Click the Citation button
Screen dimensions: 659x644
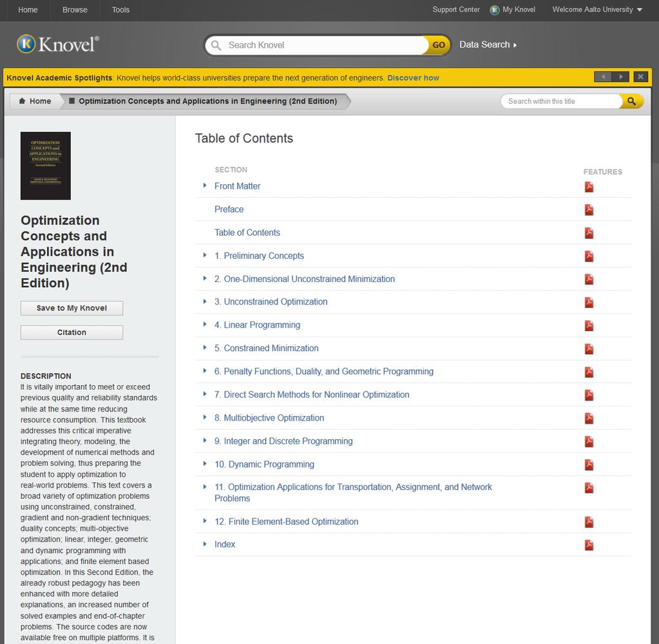[x=72, y=332]
